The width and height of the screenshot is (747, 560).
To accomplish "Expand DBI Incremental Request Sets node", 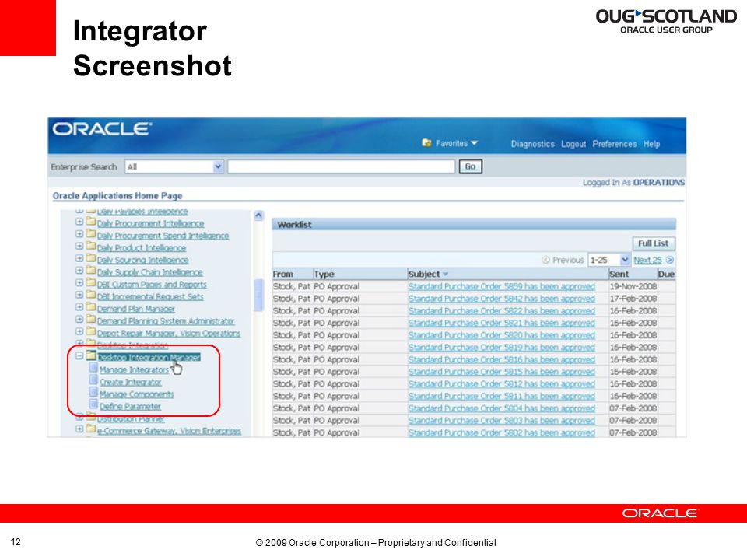I will [79, 295].
